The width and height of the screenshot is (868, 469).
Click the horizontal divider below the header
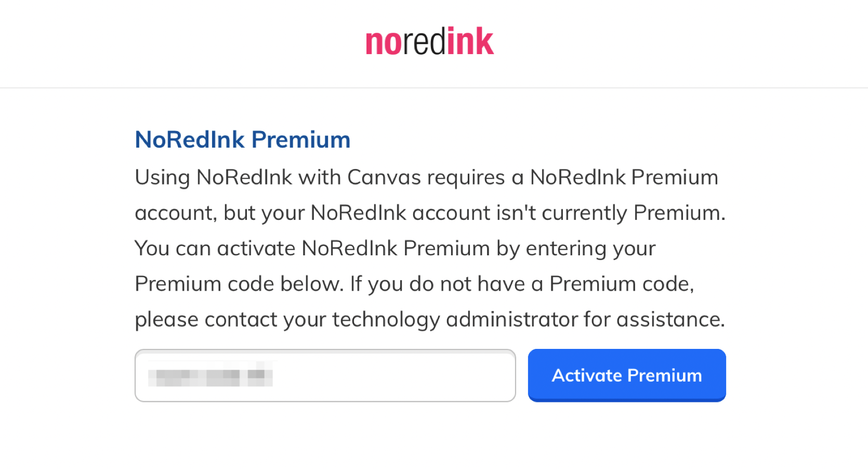pyautogui.click(x=434, y=88)
